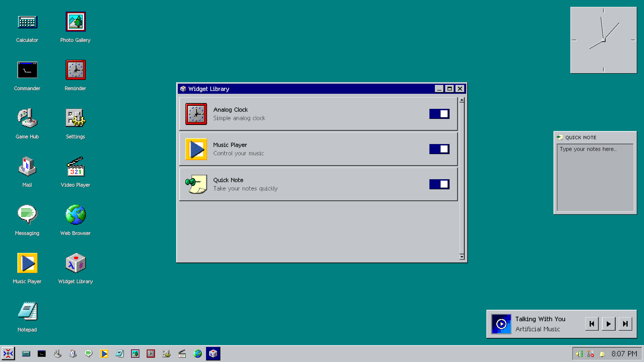Open the Game Hub desktop icon
644x362 pixels.
[27, 119]
